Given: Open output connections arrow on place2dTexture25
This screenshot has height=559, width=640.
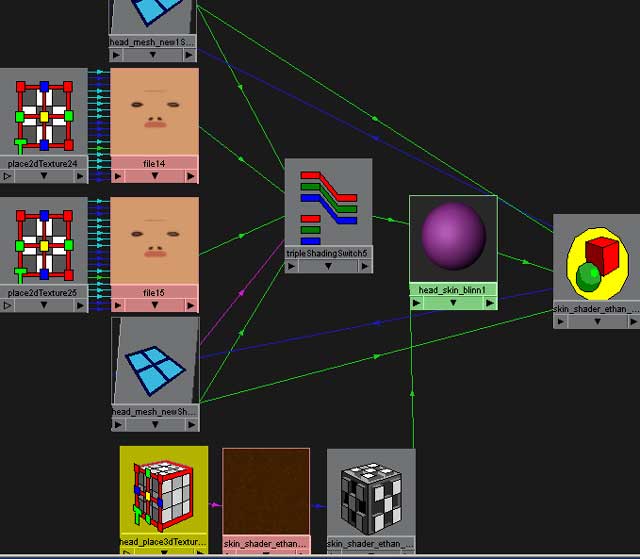Looking at the screenshot, I should (80, 305).
